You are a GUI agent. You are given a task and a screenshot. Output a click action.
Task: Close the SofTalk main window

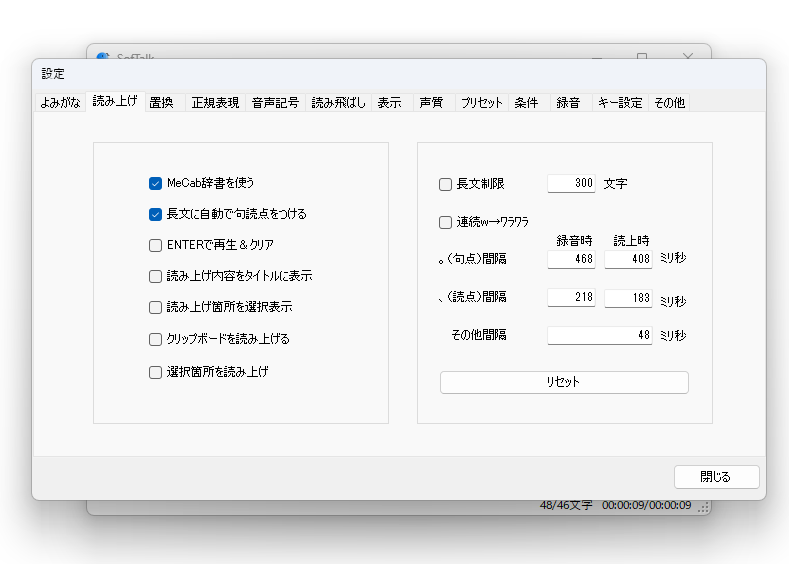tap(688, 55)
